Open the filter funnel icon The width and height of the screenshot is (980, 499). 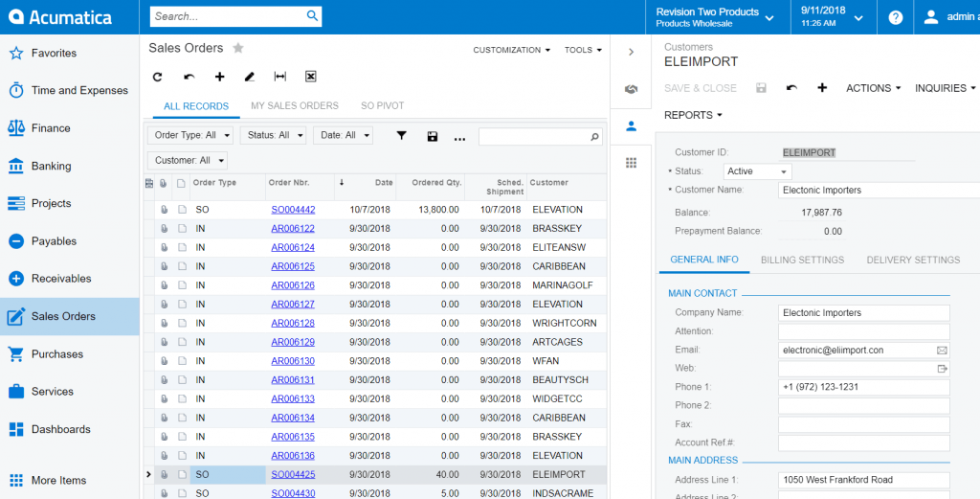(402, 136)
